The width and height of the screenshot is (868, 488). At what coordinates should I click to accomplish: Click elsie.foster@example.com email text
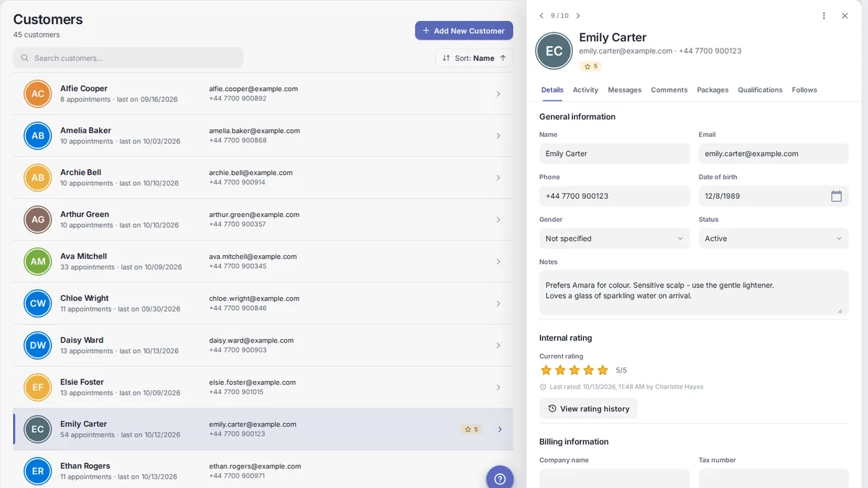click(252, 382)
